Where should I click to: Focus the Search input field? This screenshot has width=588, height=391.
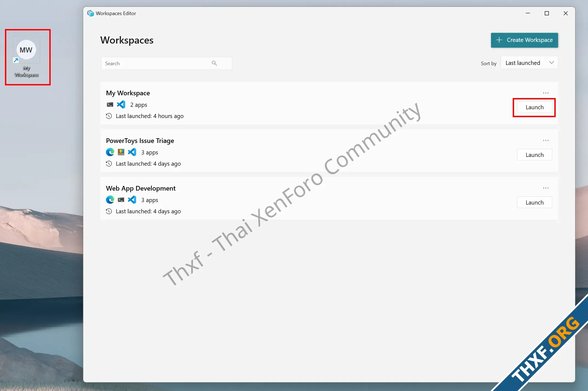167,63
